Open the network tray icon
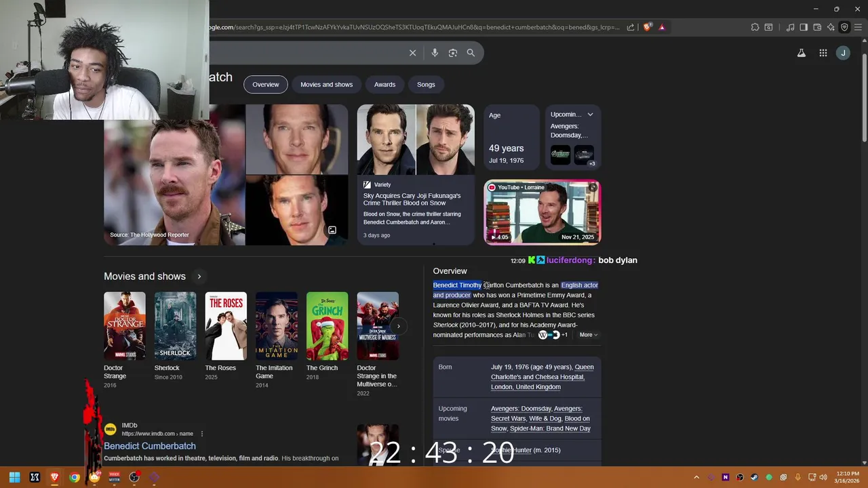868x488 pixels. (x=812, y=477)
